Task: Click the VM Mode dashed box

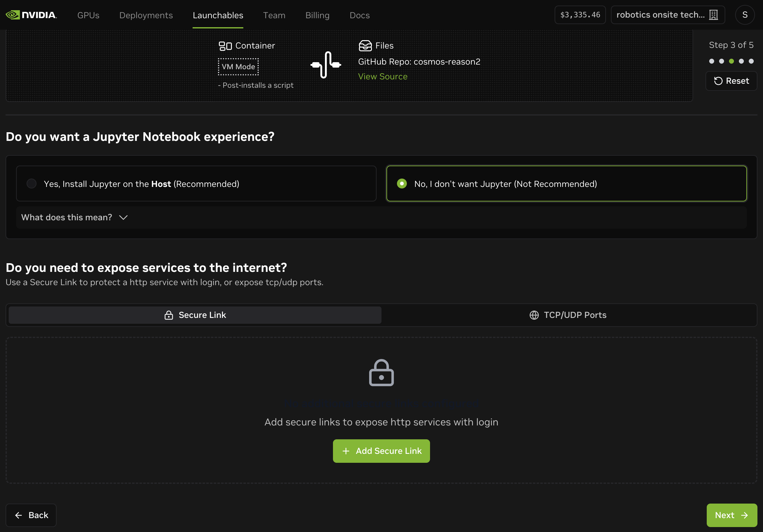Action: [238, 67]
